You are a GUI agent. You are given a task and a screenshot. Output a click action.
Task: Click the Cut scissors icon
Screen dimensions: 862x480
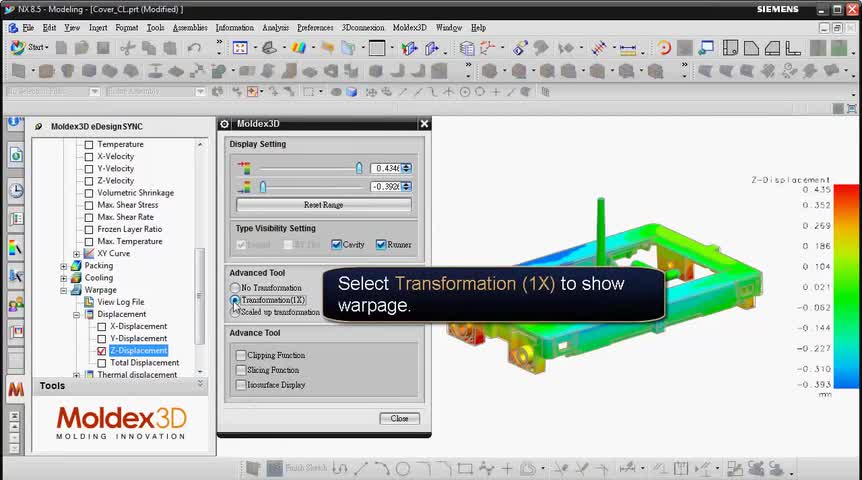pos(128,48)
